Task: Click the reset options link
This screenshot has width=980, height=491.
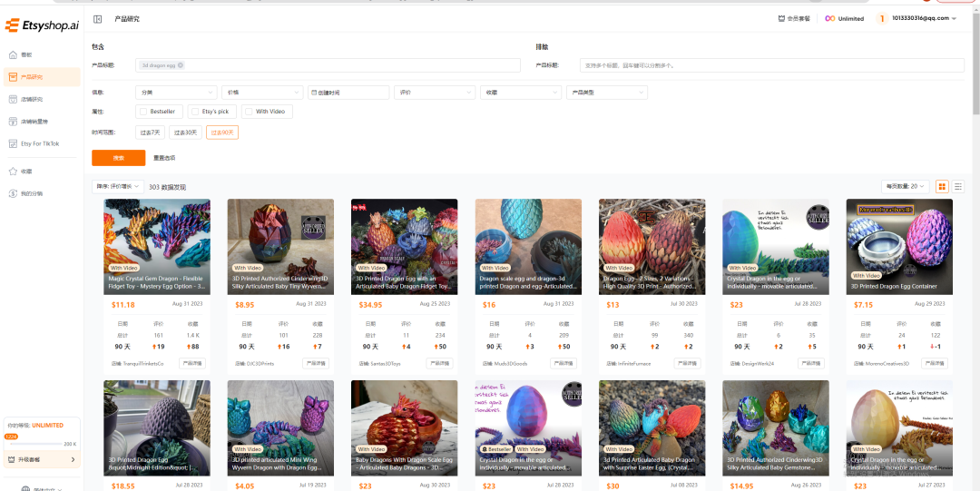Action: point(164,158)
